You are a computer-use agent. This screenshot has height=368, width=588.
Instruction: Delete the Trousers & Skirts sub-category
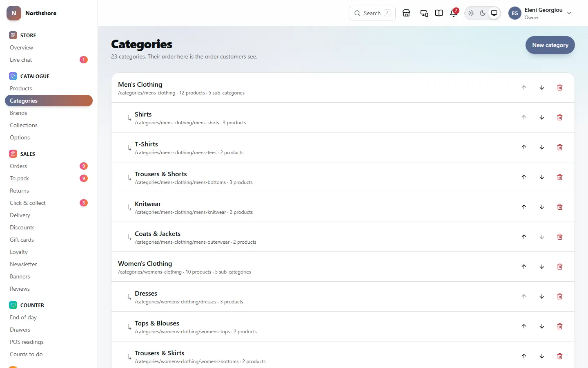[x=560, y=356]
